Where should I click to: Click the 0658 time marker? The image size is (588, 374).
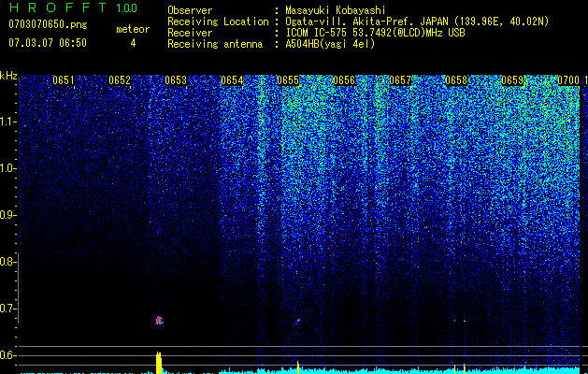pos(456,80)
